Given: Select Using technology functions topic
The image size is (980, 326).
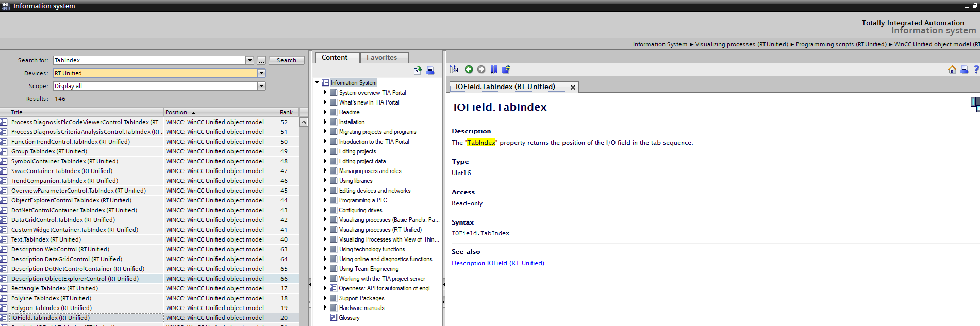Looking at the screenshot, I should [372, 249].
